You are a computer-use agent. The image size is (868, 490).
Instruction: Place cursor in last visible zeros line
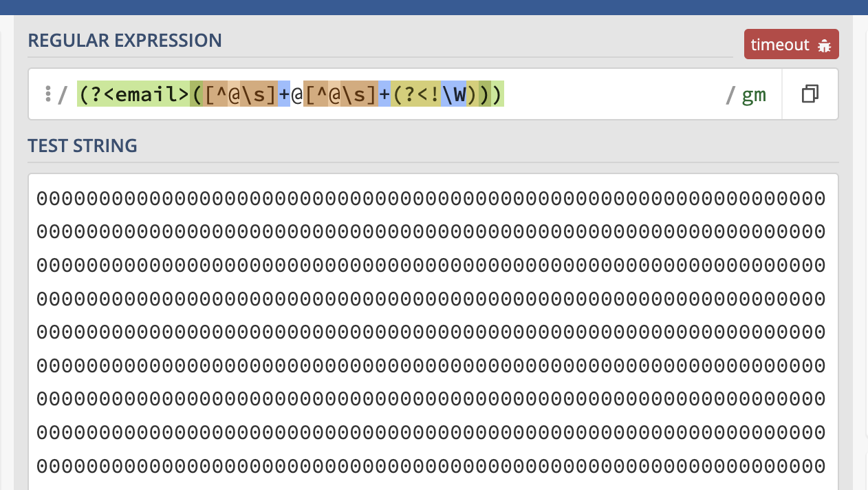pyautogui.click(x=430, y=466)
